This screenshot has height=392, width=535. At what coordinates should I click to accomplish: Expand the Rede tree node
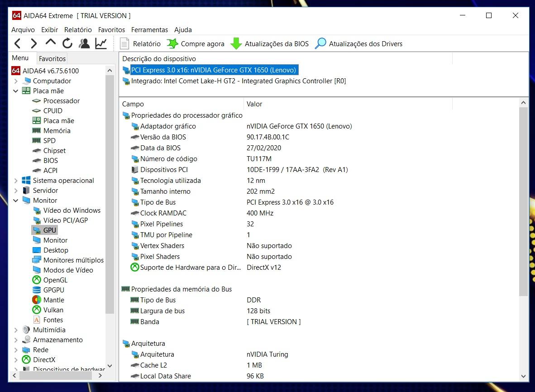click(16, 350)
